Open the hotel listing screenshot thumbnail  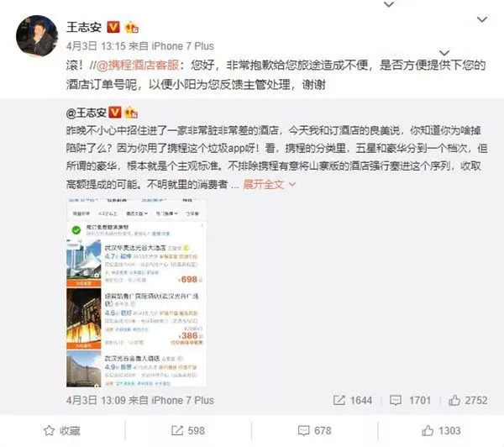pos(136,293)
